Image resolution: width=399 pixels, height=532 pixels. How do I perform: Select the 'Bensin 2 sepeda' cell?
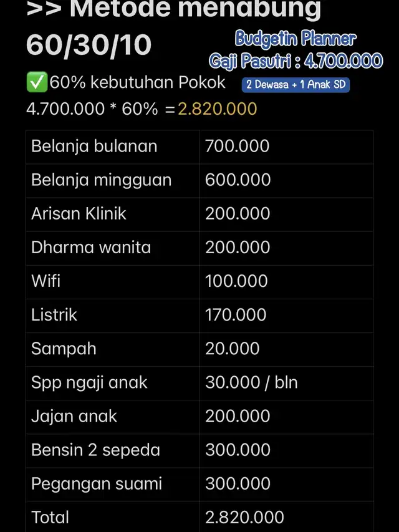click(x=113, y=451)
